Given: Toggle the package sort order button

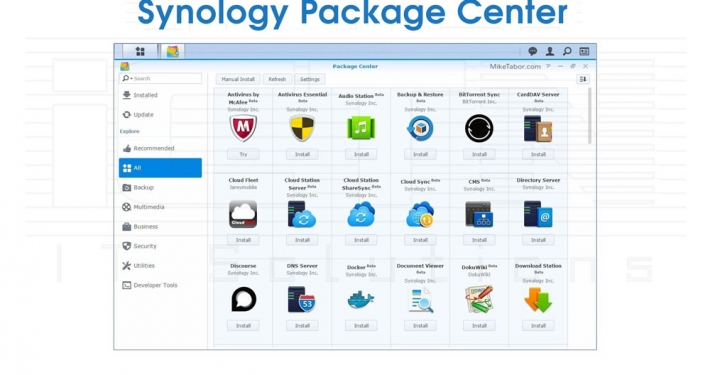Looking at the screenshot, I should tap(583, 79).
